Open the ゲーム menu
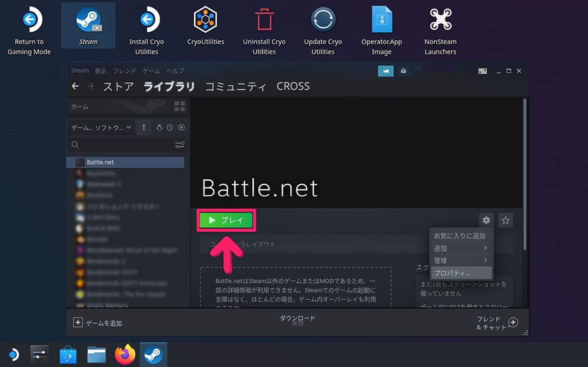The height and width of the screenshot is (367, 588). coord(151,71)
